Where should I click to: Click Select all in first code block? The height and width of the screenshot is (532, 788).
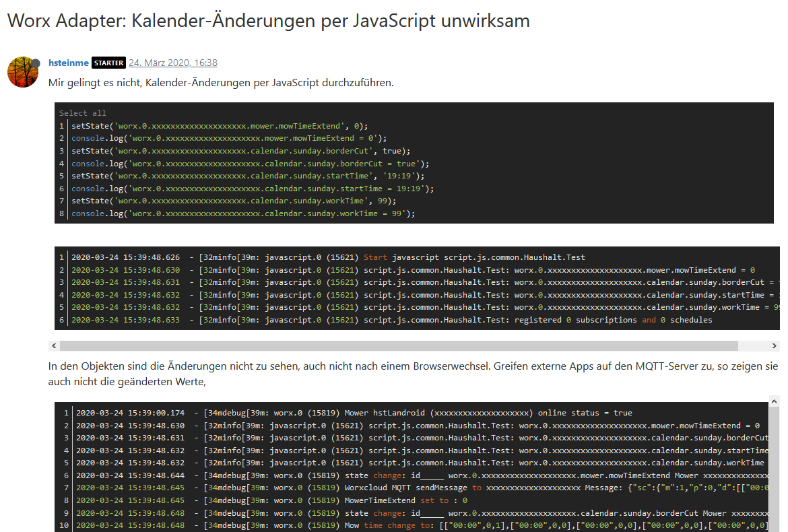click(x=82, y=113)
